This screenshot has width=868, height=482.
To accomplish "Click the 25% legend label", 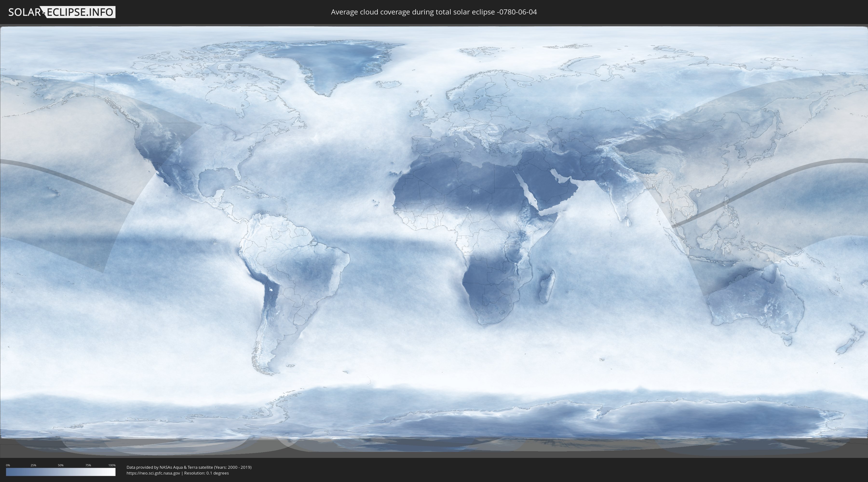I will 33,465.
